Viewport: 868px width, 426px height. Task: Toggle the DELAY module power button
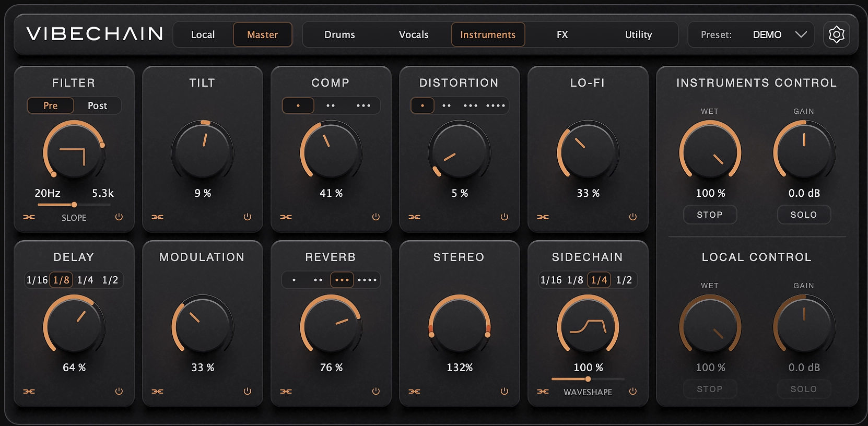coord(119,392)
